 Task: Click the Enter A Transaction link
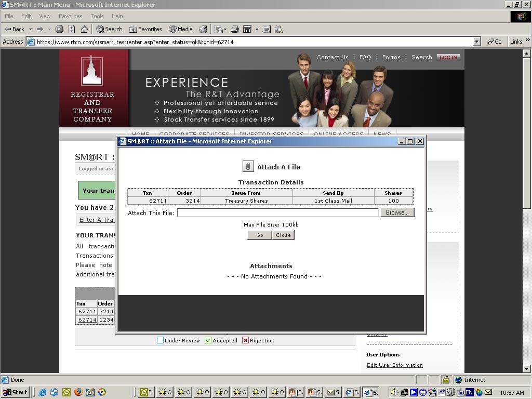[x=97, y=220]
